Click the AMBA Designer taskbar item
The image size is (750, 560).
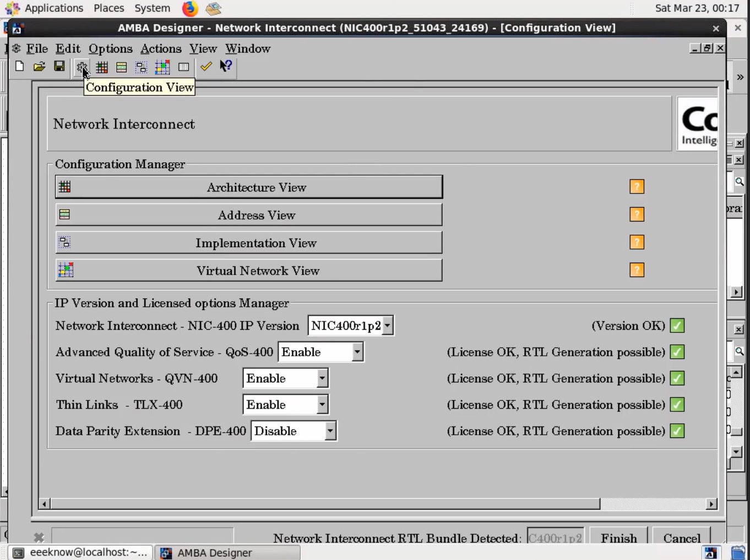(228, 552)
